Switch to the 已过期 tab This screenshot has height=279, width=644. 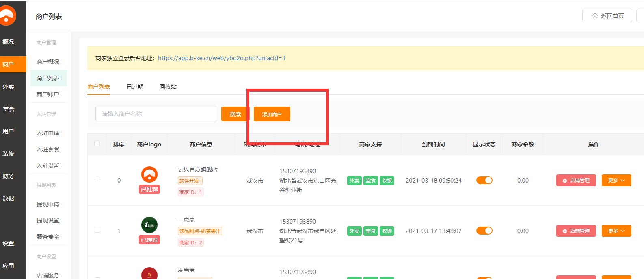(135, 87)
